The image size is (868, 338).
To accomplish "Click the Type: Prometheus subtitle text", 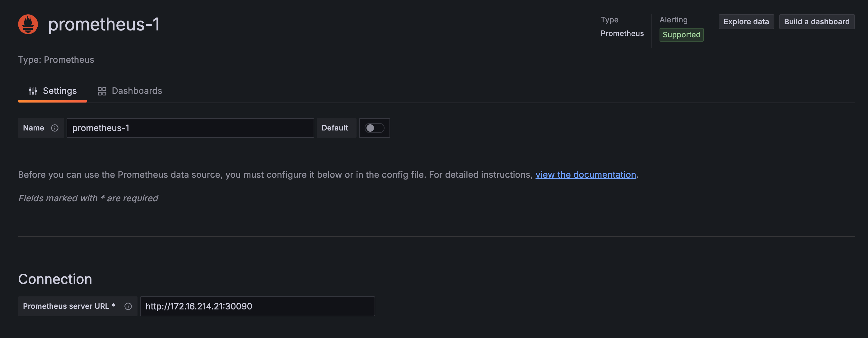I will tap(56, 60).
